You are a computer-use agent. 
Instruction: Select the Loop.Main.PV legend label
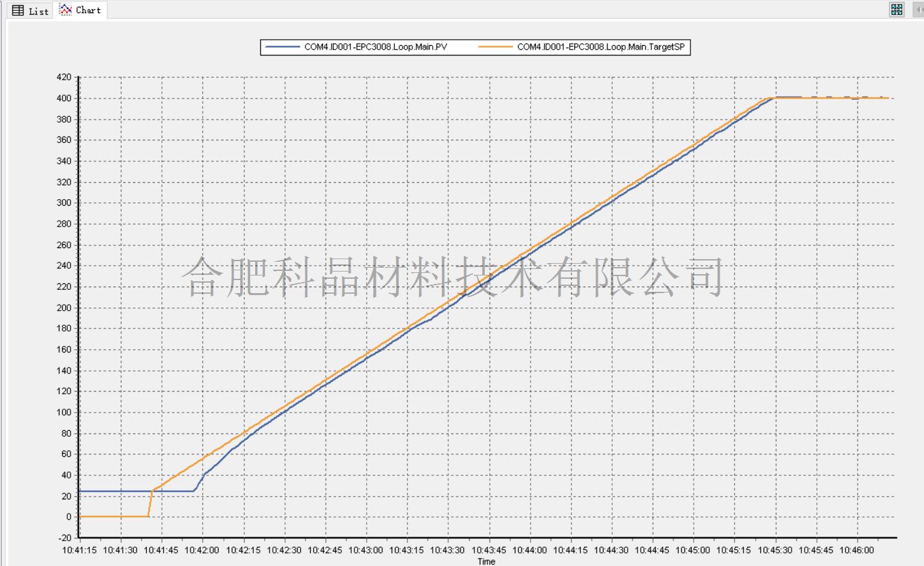coord(375,47)
